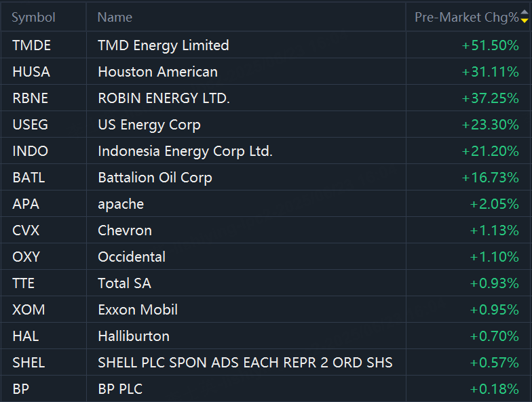Click the sort arrow icon beside Pre-Market Chg%
This screenshot has height=402, width=532.
[524, 18]
